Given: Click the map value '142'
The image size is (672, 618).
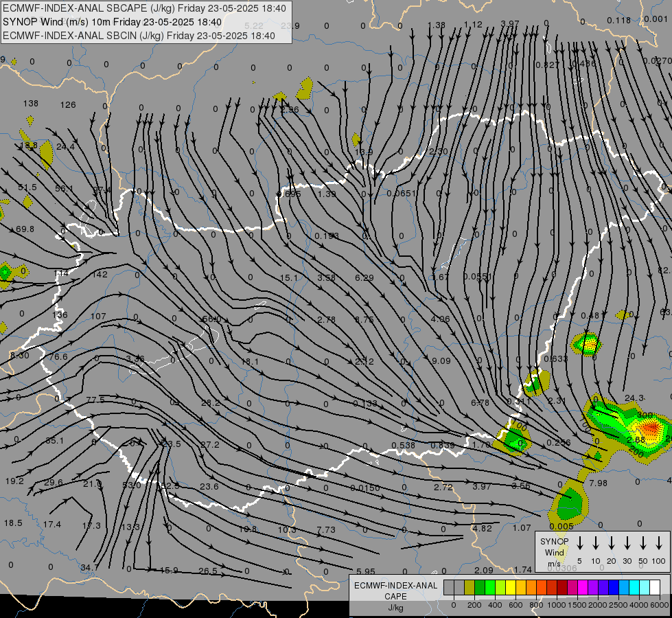Looking at the screenshot, I should tap(100, 275).
